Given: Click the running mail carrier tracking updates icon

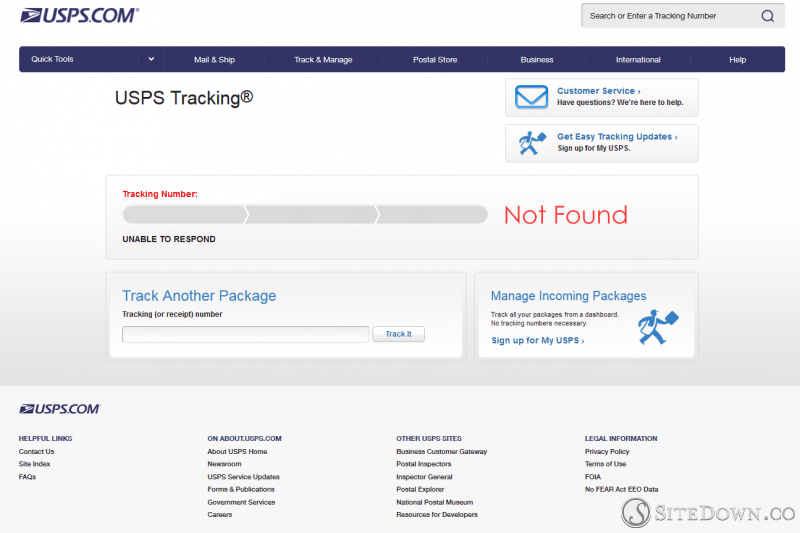Looking at the screenshot, I should pyautogui.click(x=532, y=143).
